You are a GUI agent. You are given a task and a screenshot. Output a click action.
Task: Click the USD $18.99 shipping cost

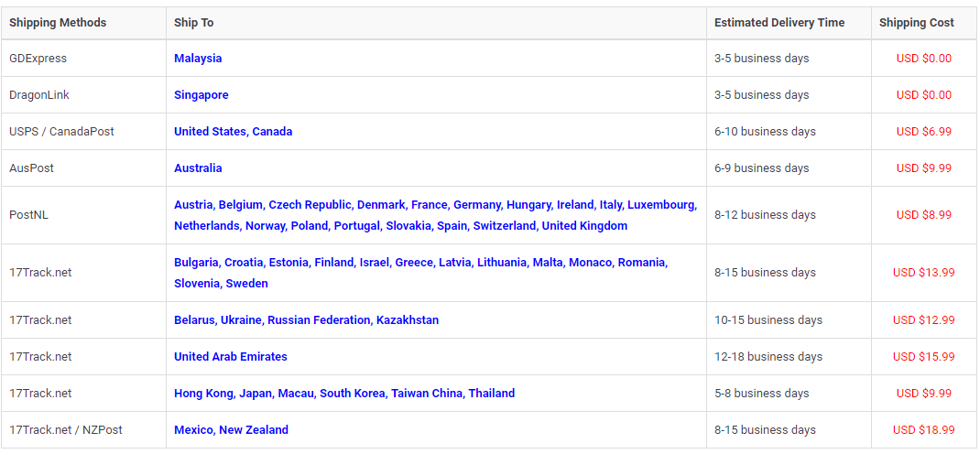point(923,430)
